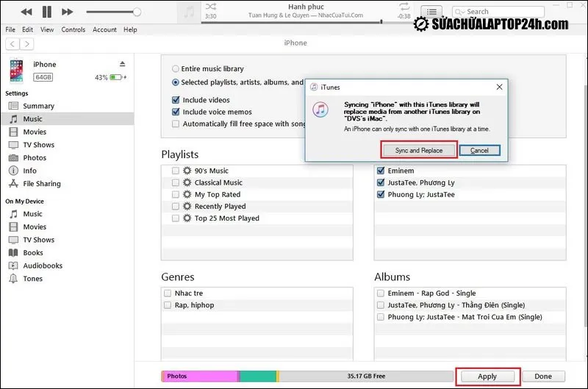Open the Account menu
The image size is (588, 389).
[x=104, y=29]
